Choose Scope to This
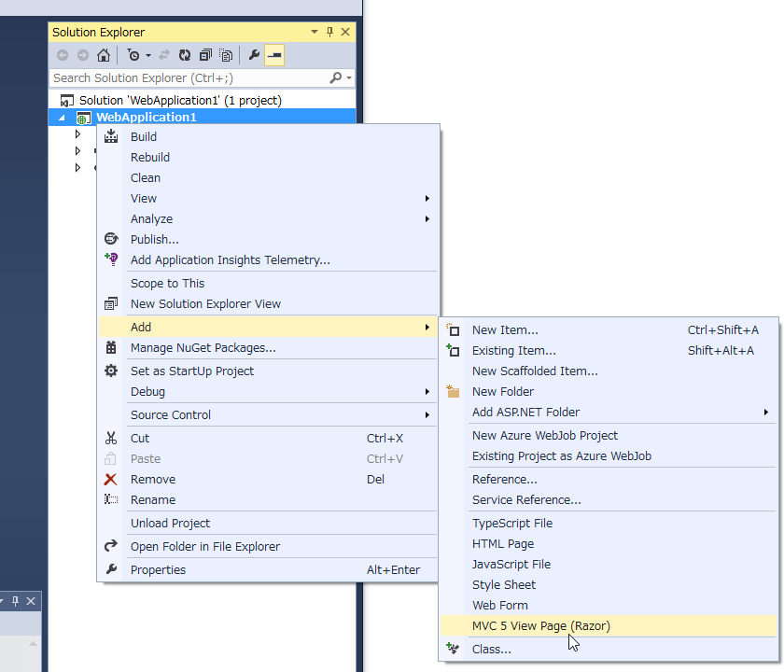This screenshot has height=672, width=784. [268, 283]
